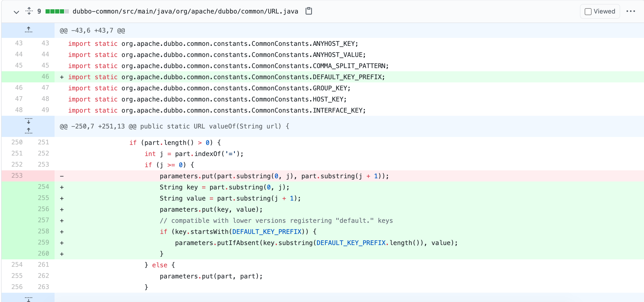This screenshot has height=302, width=644.
Task: Click added line 'String key = part.substring(0, j);'
Action: [224, 187]
